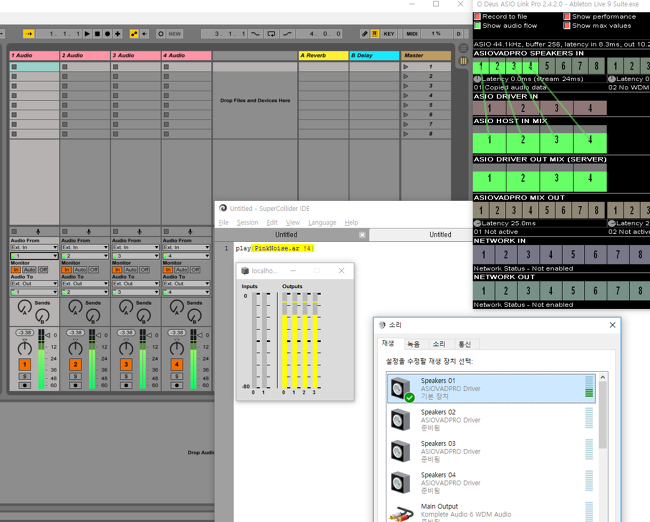The image size is (650, 522).
Task: Open Audio From Ext. In dropdown on track 4
Action: click(186, 248)
